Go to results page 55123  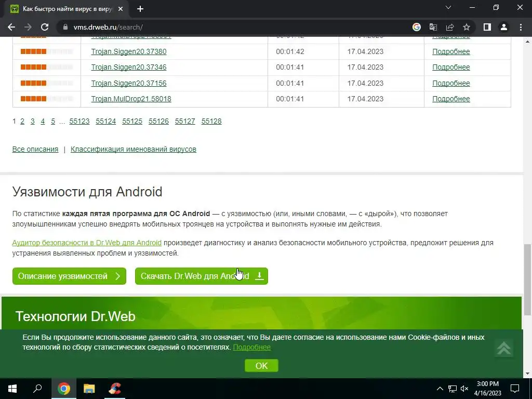click(79, 121)
